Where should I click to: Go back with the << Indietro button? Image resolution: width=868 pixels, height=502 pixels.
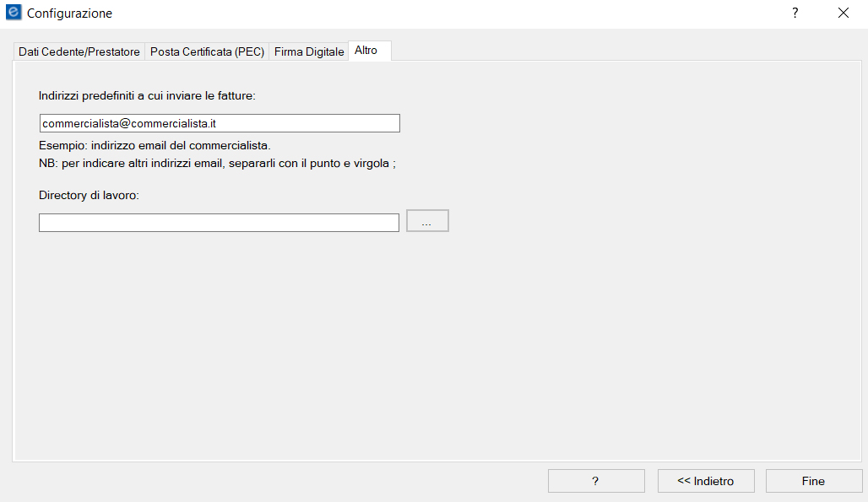coord(706,481)
